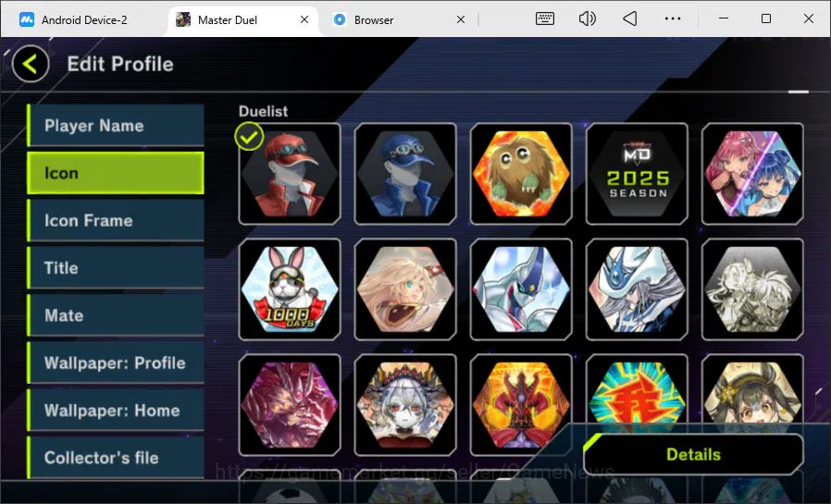This screenshot has height=504, width=831.
Task: Go back with the yellow arrow button
Action: pyautogui.click(x=31, y=65)
